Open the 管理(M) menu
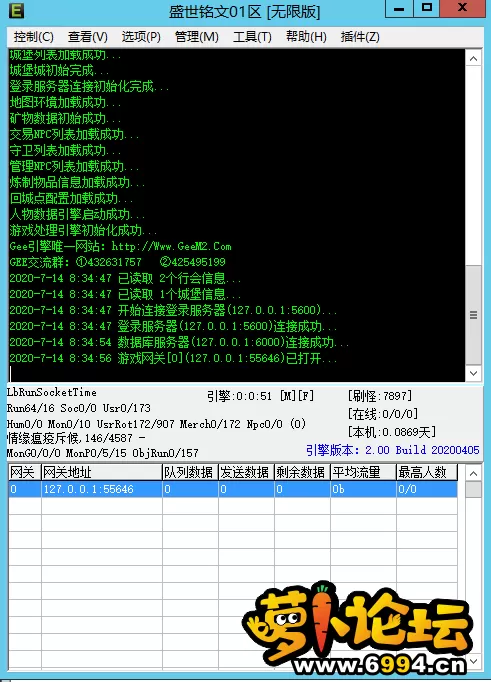The image size is (491, 682). click(x=197, y=37)
